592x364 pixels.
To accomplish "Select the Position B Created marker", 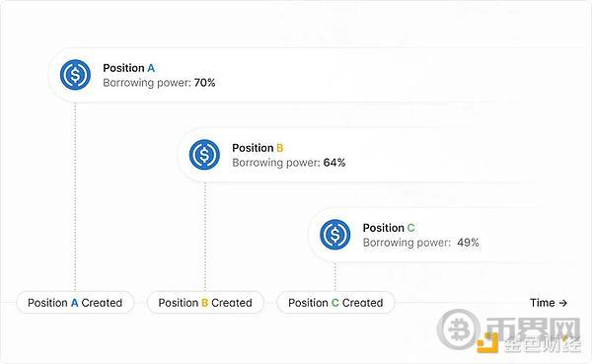I will (x=205, y=303).
